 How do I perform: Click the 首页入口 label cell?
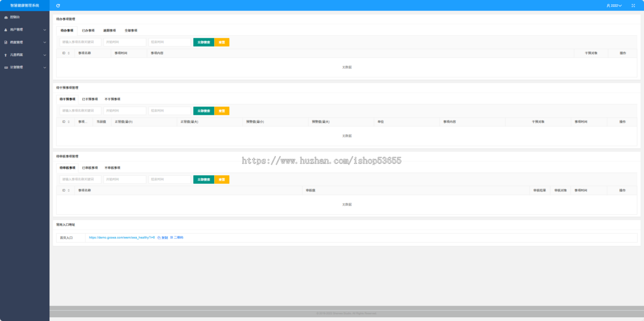point(71,237)
